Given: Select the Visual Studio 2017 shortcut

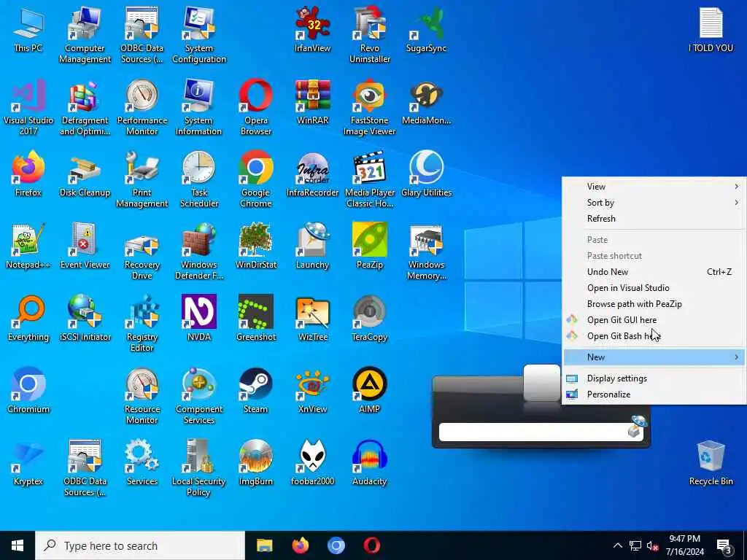Looking at the screenshot, I should tap(28, 106).
